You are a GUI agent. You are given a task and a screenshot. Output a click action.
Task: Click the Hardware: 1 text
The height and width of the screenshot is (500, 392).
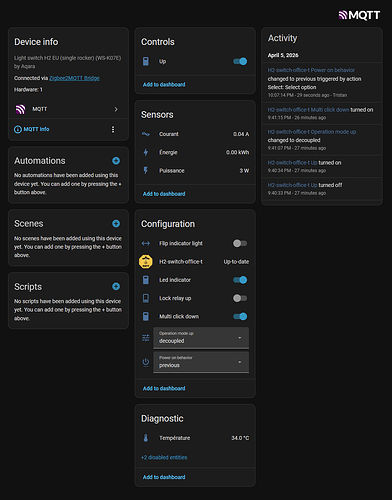click(x=28, y=90)
